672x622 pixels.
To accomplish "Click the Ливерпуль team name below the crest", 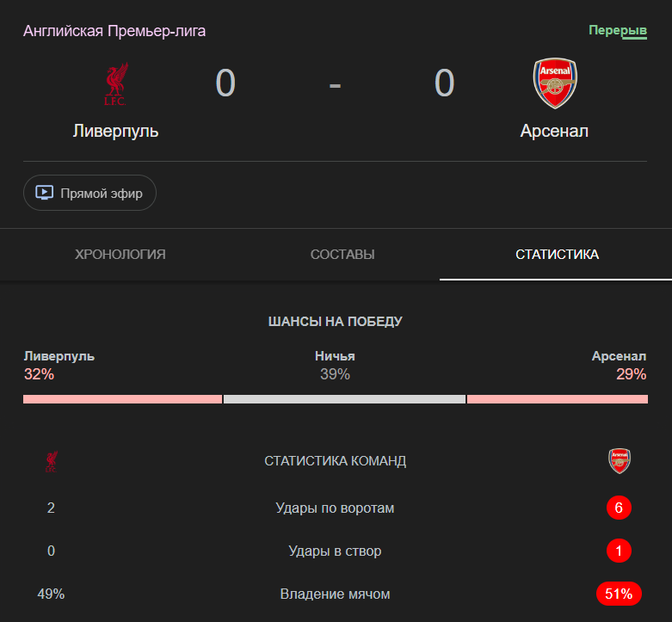I will [115, 131].
